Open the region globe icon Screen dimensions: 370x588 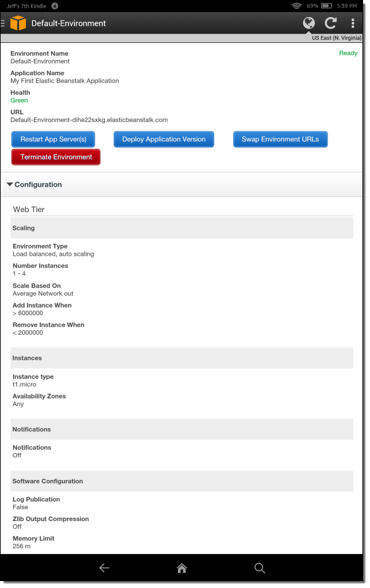309,23
